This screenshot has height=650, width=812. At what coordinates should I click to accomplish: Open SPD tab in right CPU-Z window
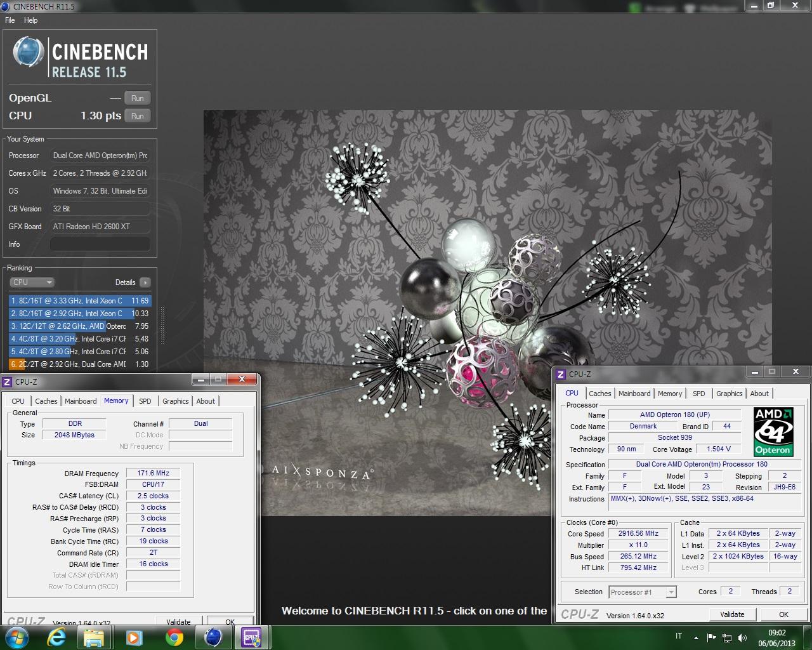coord(699,394)
